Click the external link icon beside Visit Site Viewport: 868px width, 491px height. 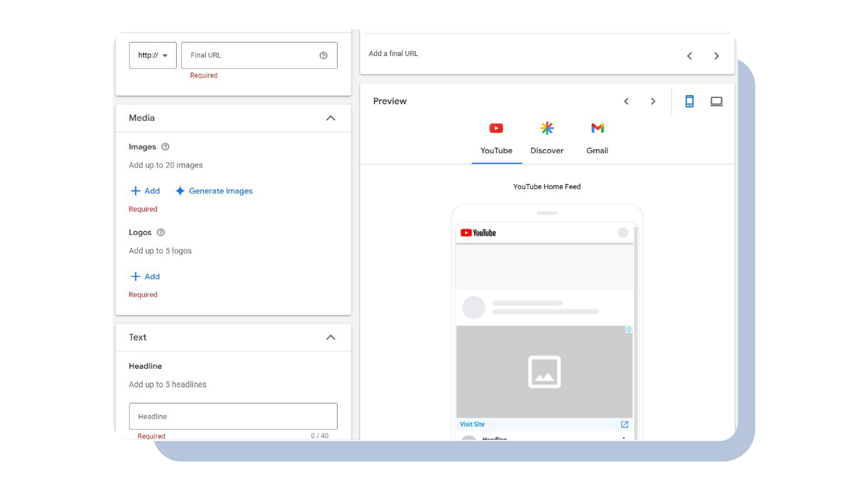[x=625, y=425]
